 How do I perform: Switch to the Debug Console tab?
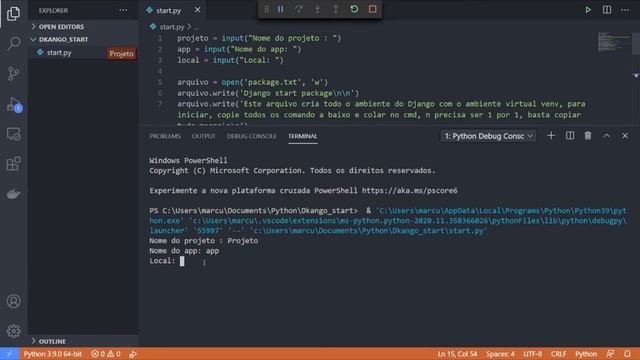click(251, 136)
